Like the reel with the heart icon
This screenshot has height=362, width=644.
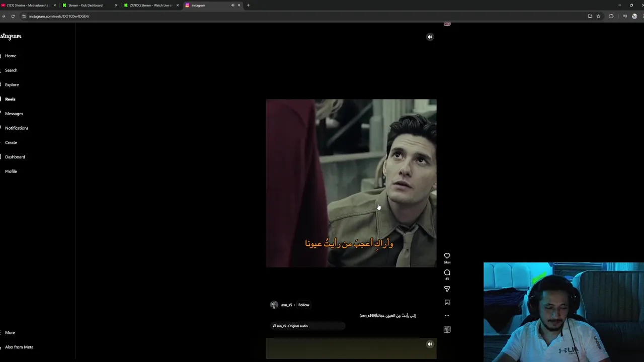point(447,256)
